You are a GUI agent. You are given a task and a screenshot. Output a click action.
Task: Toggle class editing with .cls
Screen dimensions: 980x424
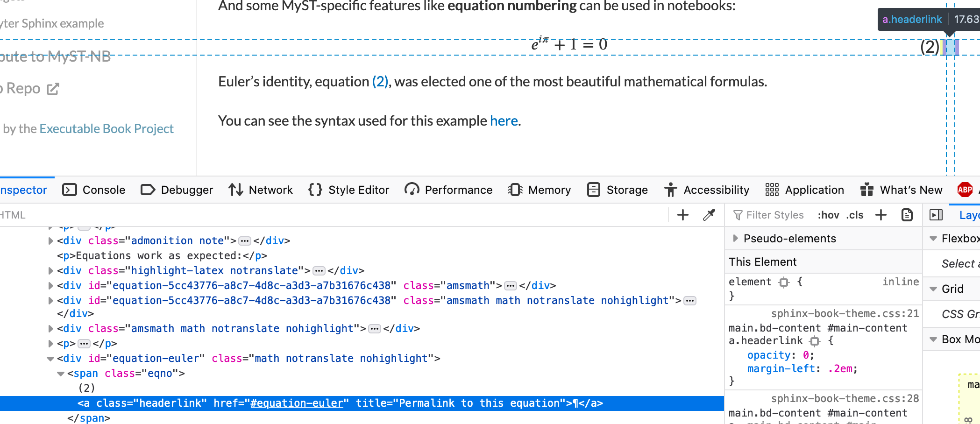point(855,215)
